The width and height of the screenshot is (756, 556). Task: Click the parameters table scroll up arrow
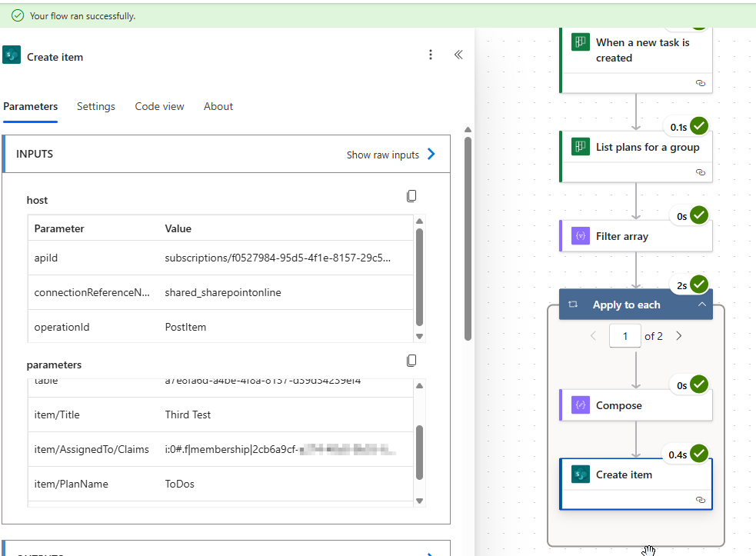[419, 386]
